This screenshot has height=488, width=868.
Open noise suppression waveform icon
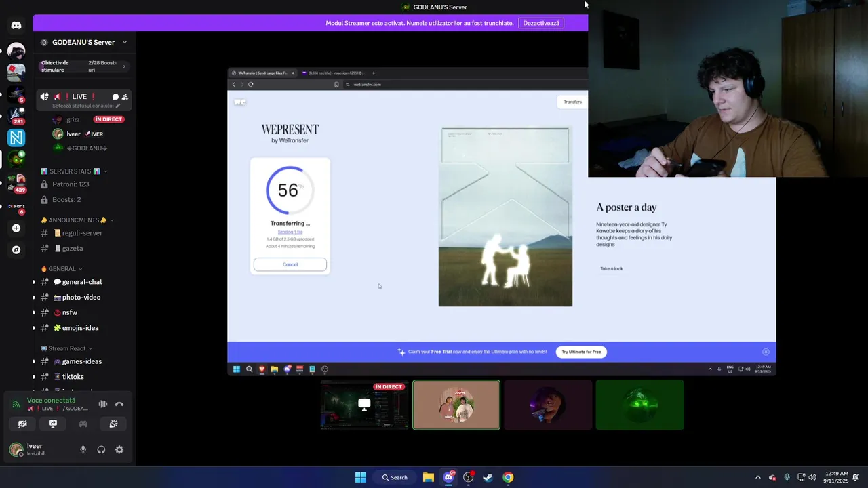point(103,404)
